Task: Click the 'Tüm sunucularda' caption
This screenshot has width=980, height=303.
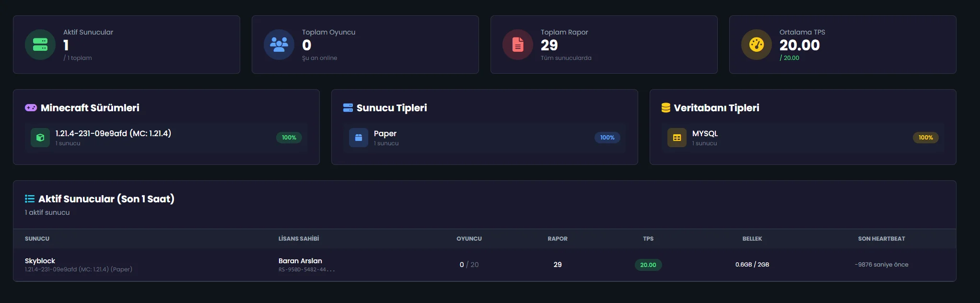Action: point(566,58)
